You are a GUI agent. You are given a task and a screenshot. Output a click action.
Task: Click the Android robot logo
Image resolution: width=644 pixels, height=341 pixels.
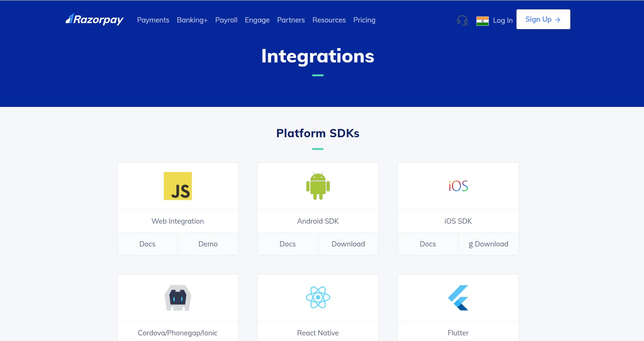318,186
